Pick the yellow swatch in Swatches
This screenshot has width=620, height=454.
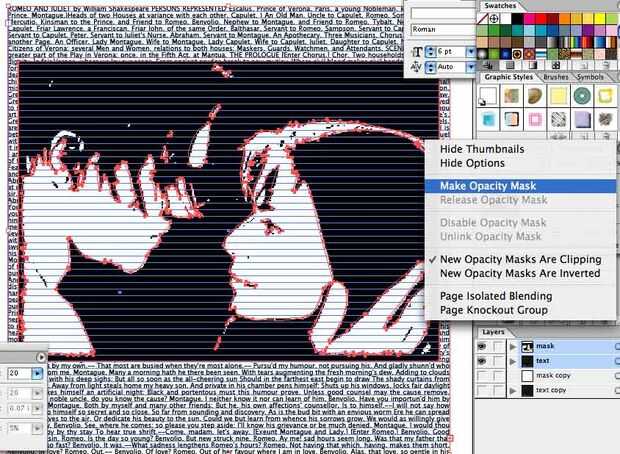point(599,19)
